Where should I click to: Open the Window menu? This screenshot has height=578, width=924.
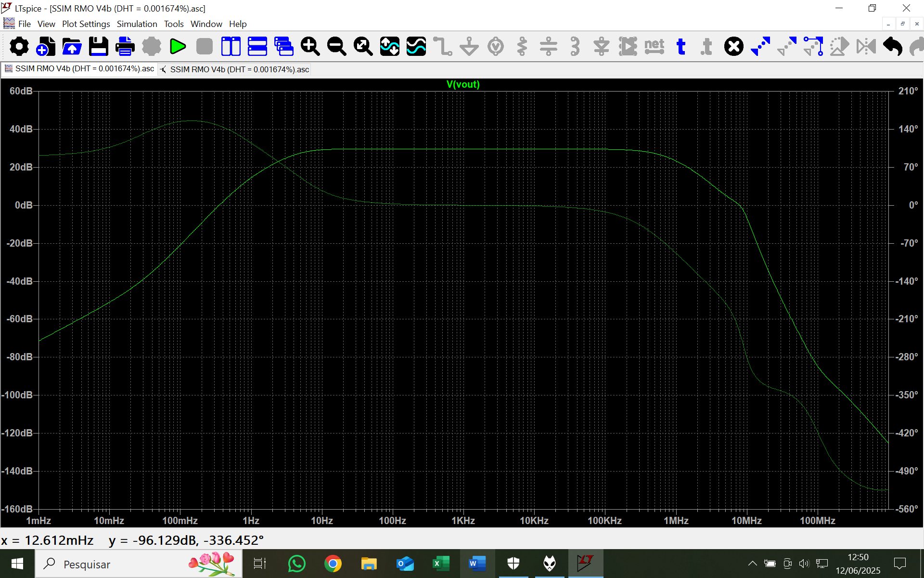click(206, 24)
